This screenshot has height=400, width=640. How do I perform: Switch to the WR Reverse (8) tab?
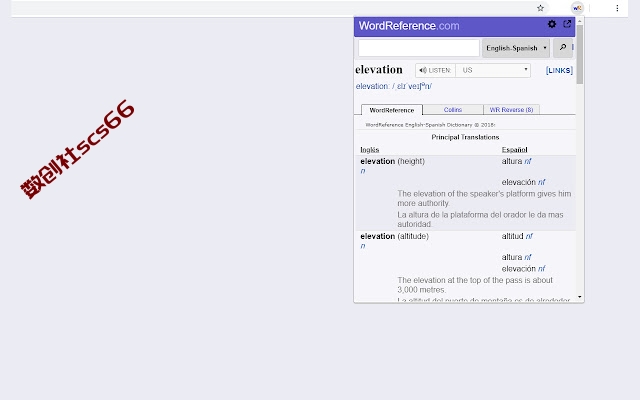[x=511, y=110]
